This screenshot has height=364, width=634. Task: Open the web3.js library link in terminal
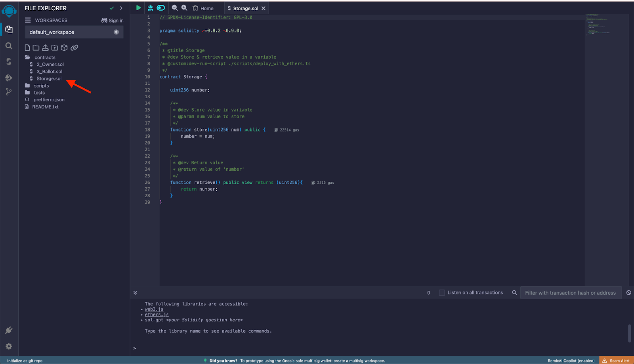pyautogui.click(x=154, y=309)
